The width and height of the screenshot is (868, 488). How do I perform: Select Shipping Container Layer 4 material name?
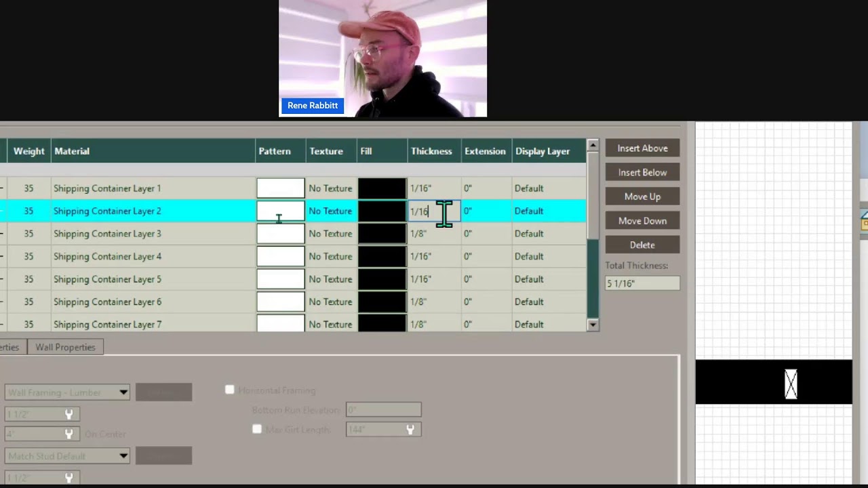107,256
